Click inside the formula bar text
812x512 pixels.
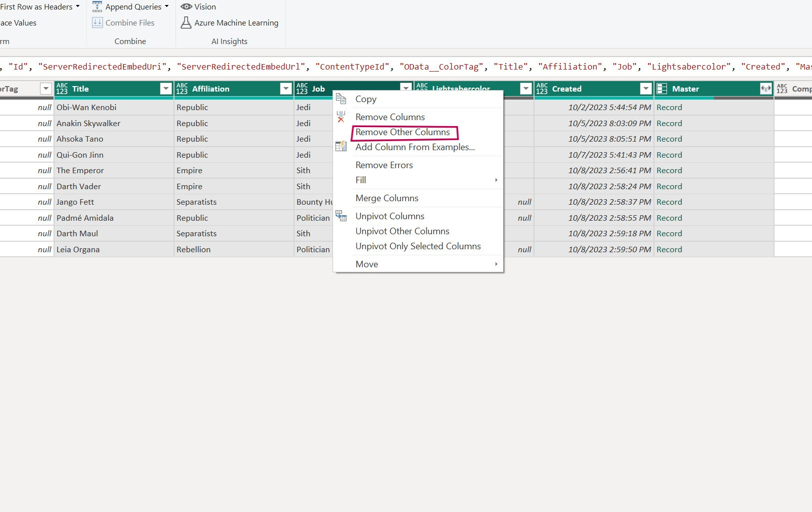tap(406, 67)
